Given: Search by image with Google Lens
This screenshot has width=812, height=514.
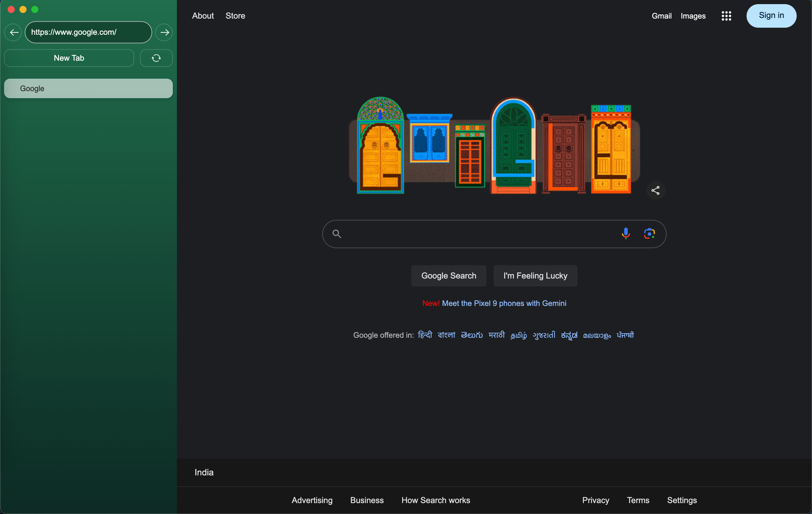Looking at the screenshot, I should [649, 234].
